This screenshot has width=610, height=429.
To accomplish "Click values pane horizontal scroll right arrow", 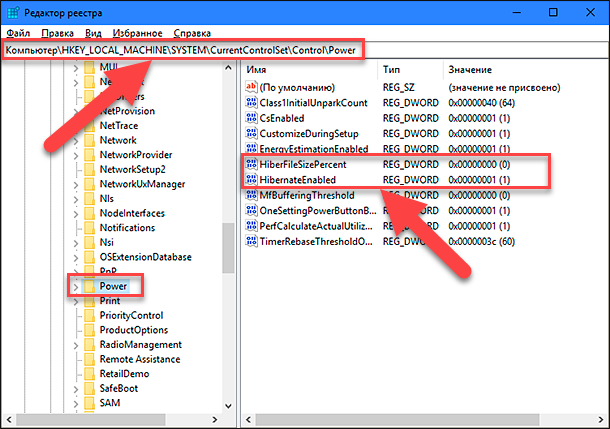I will (601, 419).
